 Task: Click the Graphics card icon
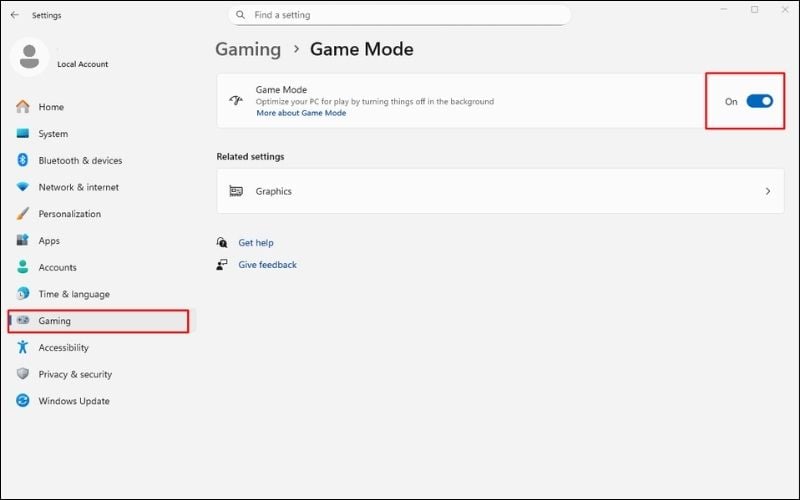pyautogui.click(x=236, y=191)
